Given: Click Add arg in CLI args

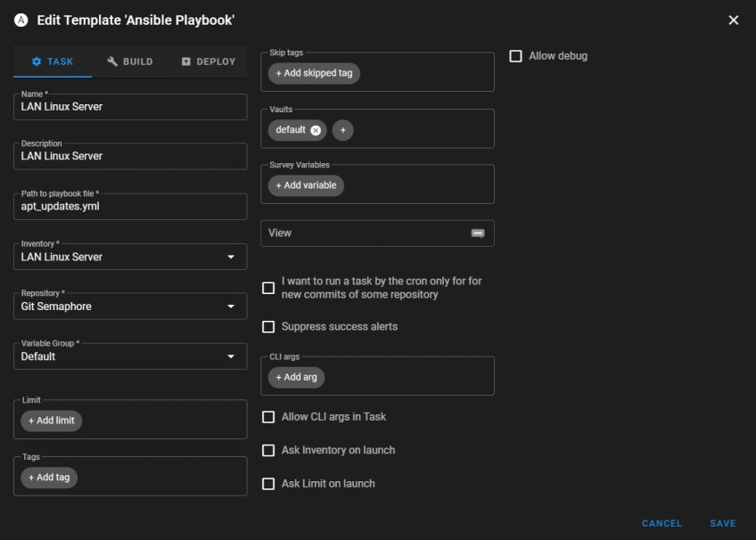Looking at the screenshot, I should [296, 378].
